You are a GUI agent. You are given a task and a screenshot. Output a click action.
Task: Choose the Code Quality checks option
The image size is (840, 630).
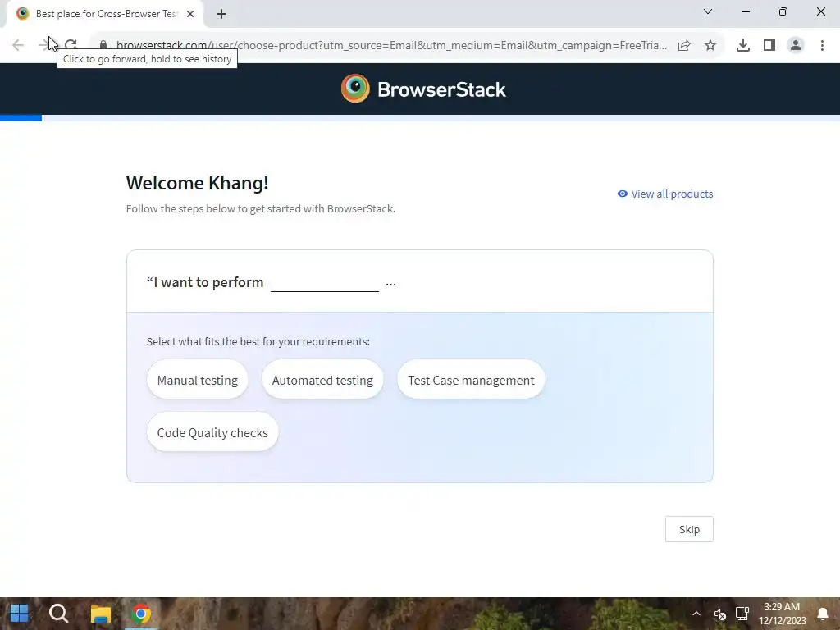pyautogui.click(x=212, y=432)
